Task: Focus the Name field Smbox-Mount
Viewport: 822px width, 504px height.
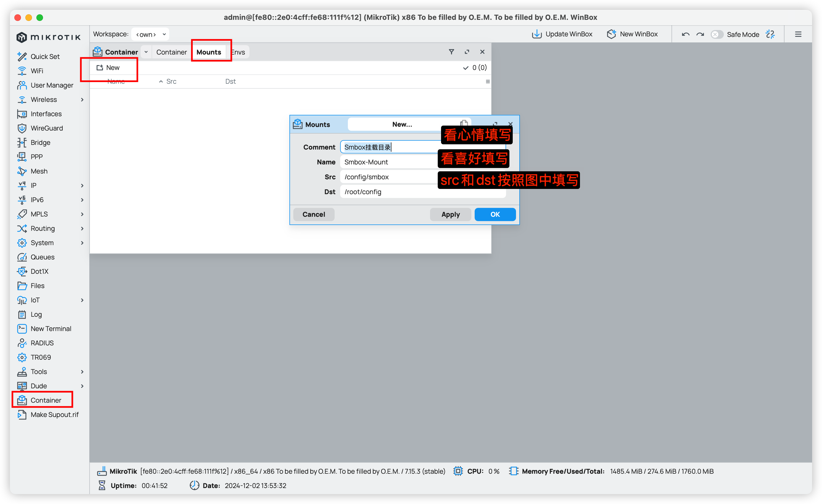Action: click(x=423, y=162)
